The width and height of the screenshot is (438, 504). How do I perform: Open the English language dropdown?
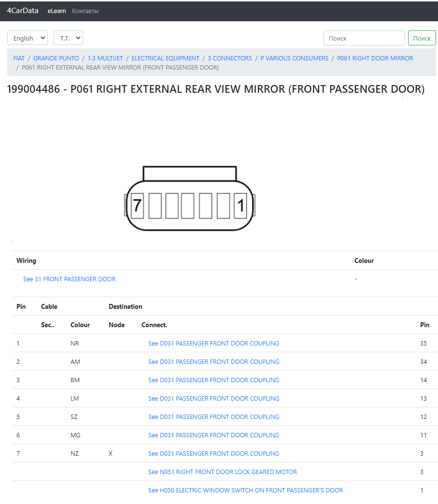pos(28,38)
